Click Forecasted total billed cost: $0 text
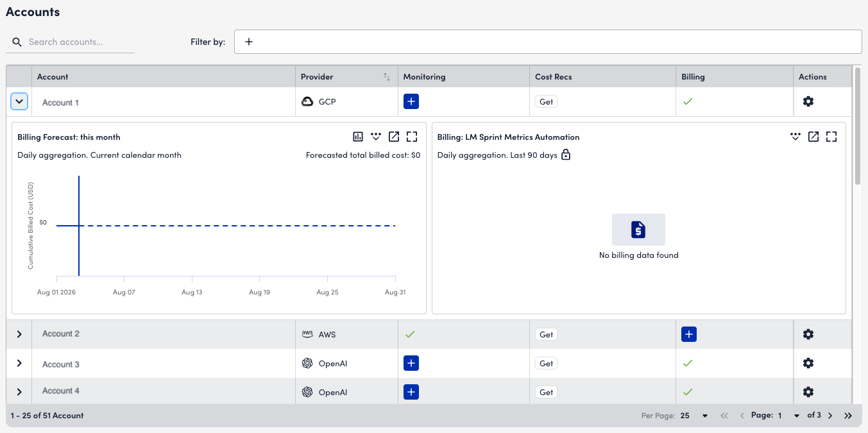 pos(363,155)
